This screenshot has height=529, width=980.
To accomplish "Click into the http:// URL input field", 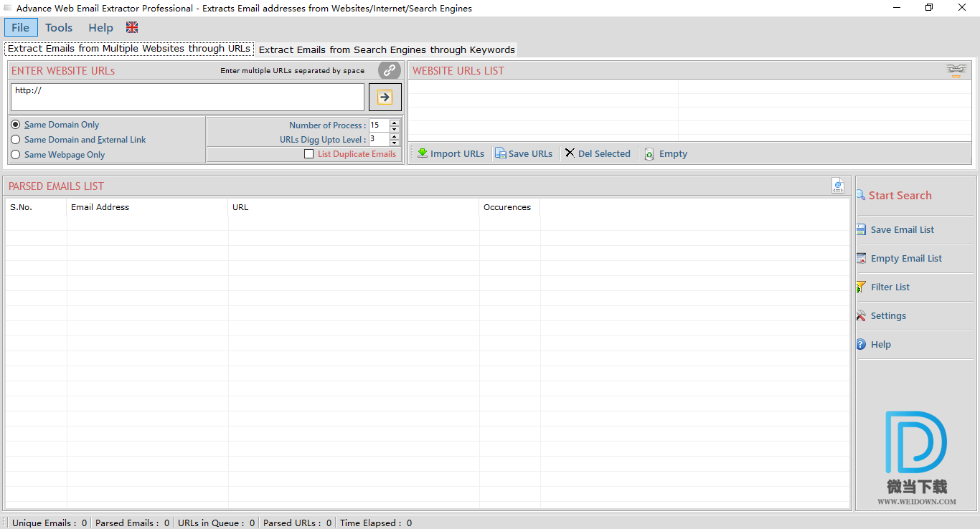I will tap(188, 97).
